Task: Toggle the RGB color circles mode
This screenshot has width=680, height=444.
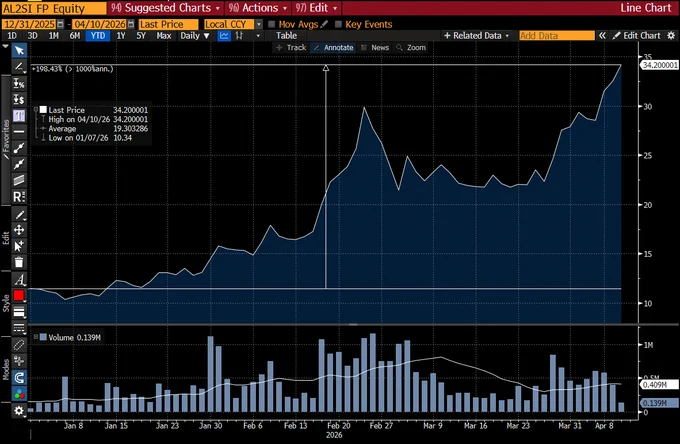Action: pos(19,394)
